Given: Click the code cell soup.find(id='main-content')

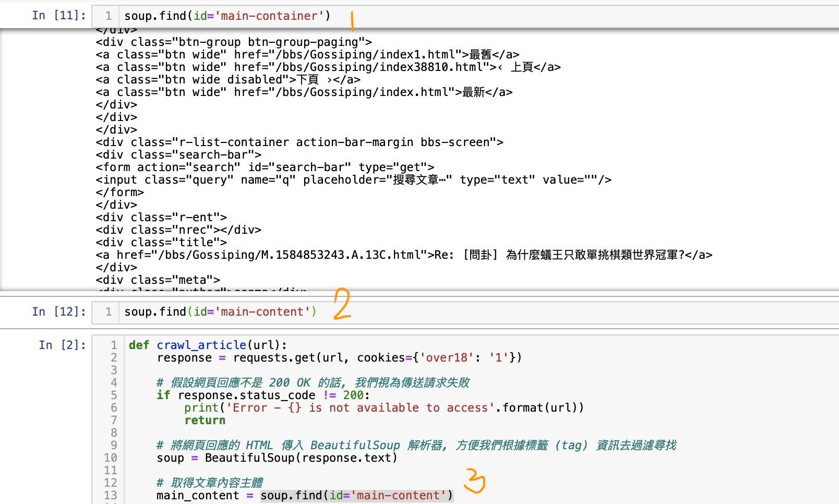Looking at the screenshot, I should (465, 312).
